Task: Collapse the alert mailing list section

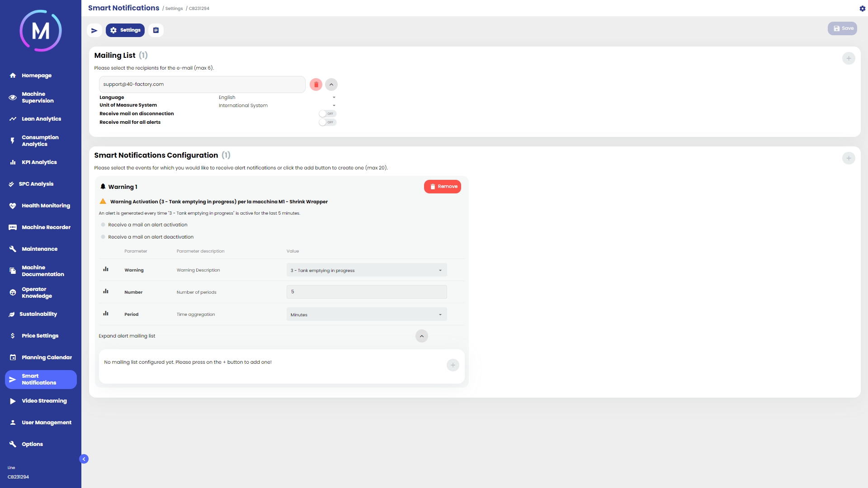Action: pyautogui.click(x=421, y=336)
